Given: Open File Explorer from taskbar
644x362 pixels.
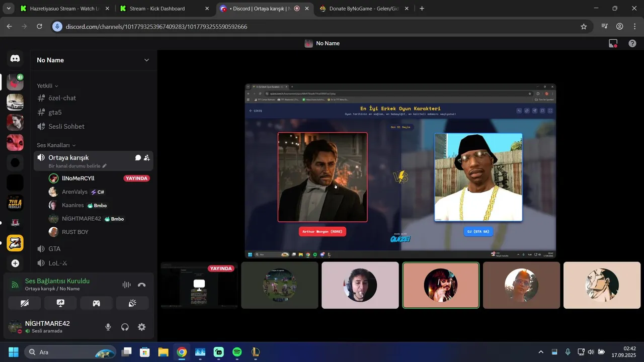Looking at the screenshot, I should [163, 352].
